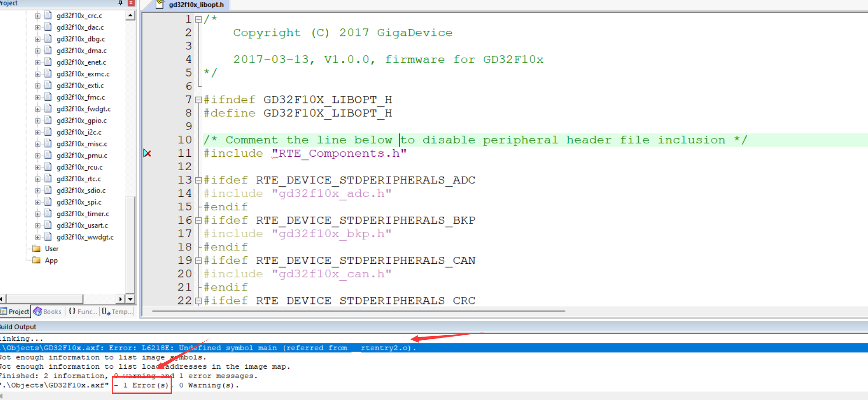Open the Templates panel tab
The width and height of the screenshot is (868, 400).
click(117, 311)
